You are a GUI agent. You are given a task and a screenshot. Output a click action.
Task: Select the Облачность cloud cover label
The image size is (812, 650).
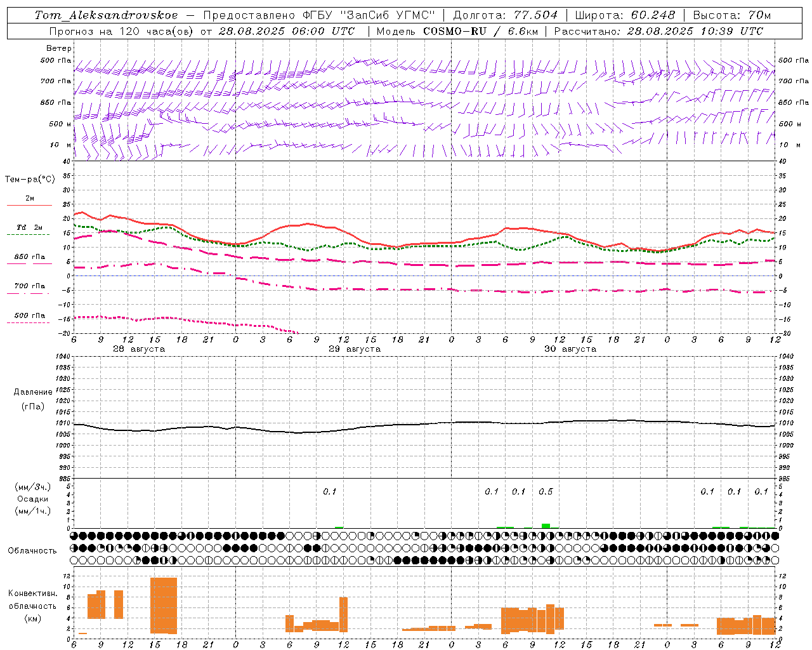point(32,551)
